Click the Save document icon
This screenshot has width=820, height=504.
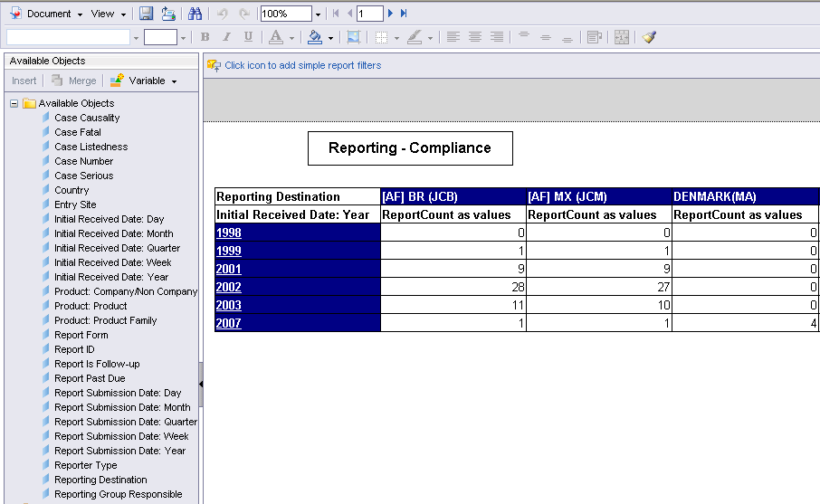click(146, 14)
